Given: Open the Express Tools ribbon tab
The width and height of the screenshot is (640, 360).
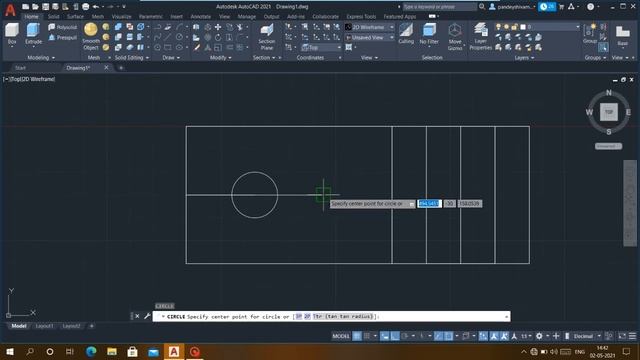Looking at the screenshot, I should [x=361, y=17].
